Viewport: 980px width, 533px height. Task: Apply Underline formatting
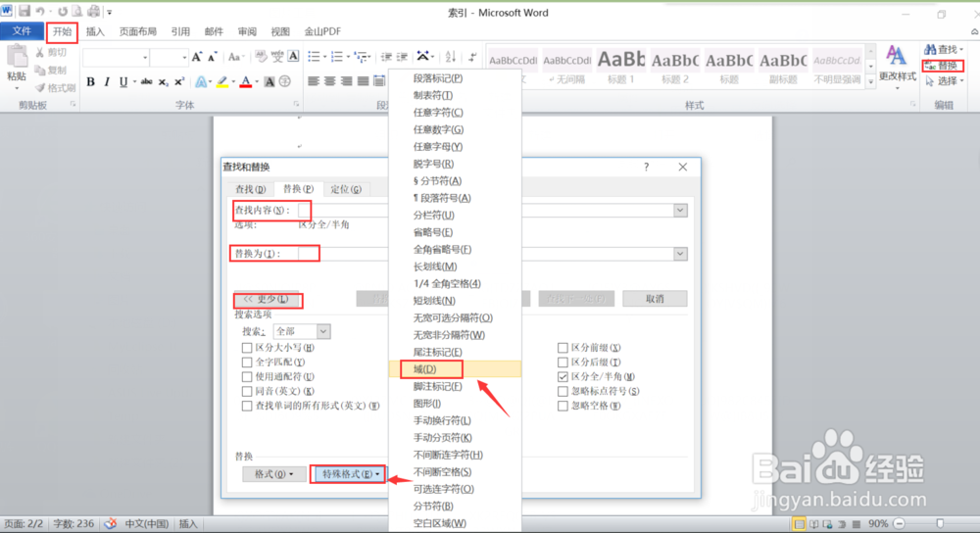tap(123, 82)
